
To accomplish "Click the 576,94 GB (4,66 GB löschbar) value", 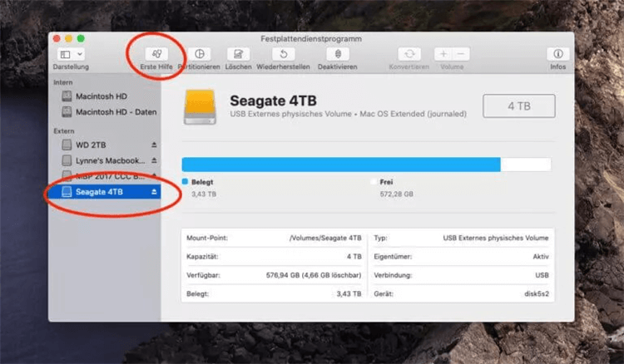I will point(314,275).
